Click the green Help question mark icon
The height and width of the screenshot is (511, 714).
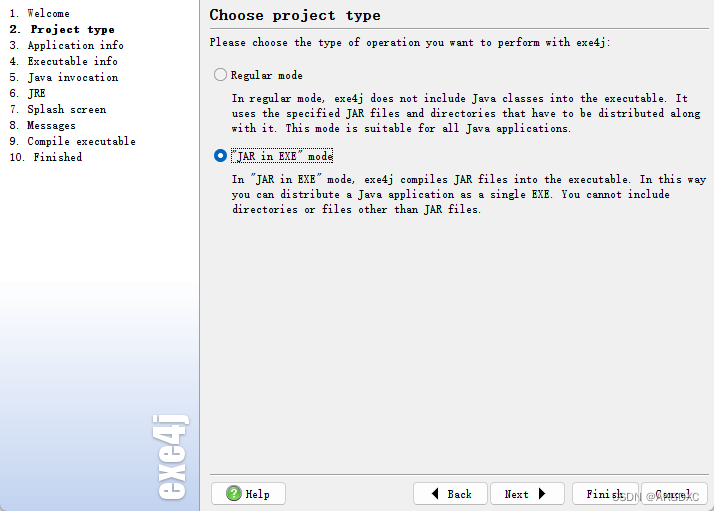234,493
